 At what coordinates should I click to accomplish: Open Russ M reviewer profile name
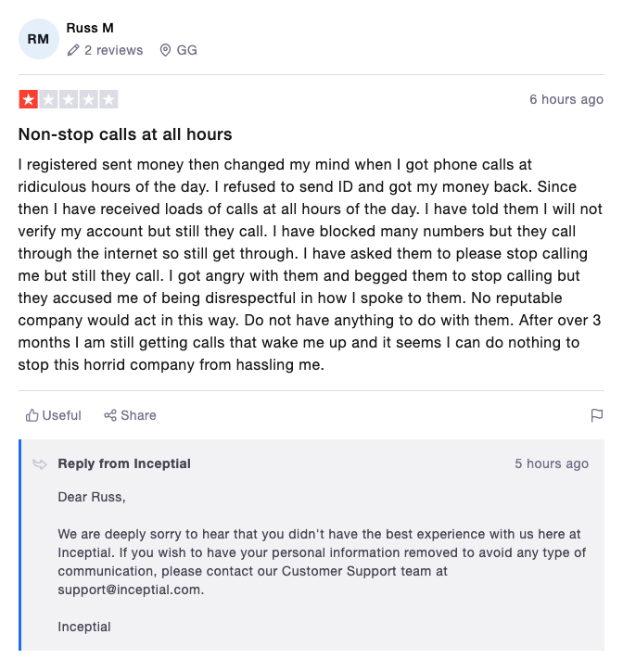pos(90,29)
